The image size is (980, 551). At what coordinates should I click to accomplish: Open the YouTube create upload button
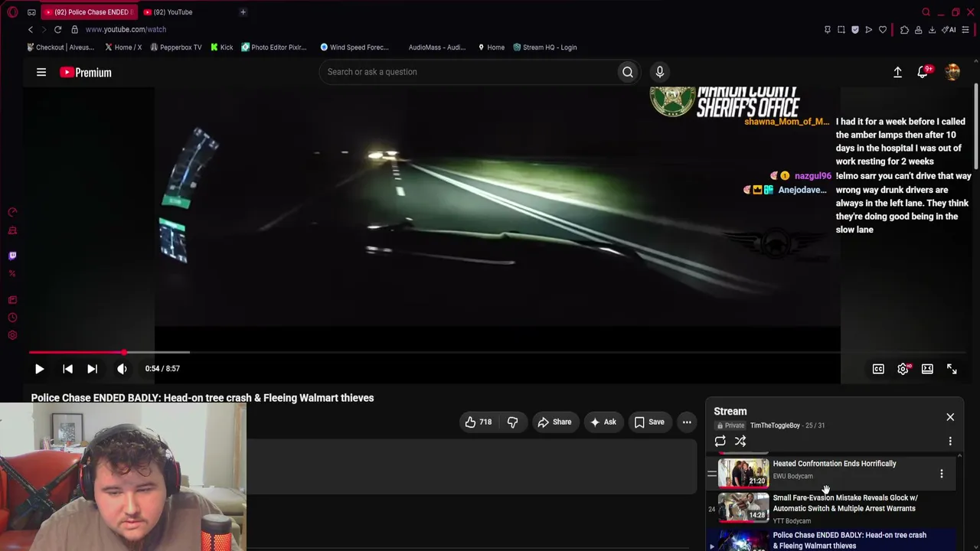(x=897, y=72)
